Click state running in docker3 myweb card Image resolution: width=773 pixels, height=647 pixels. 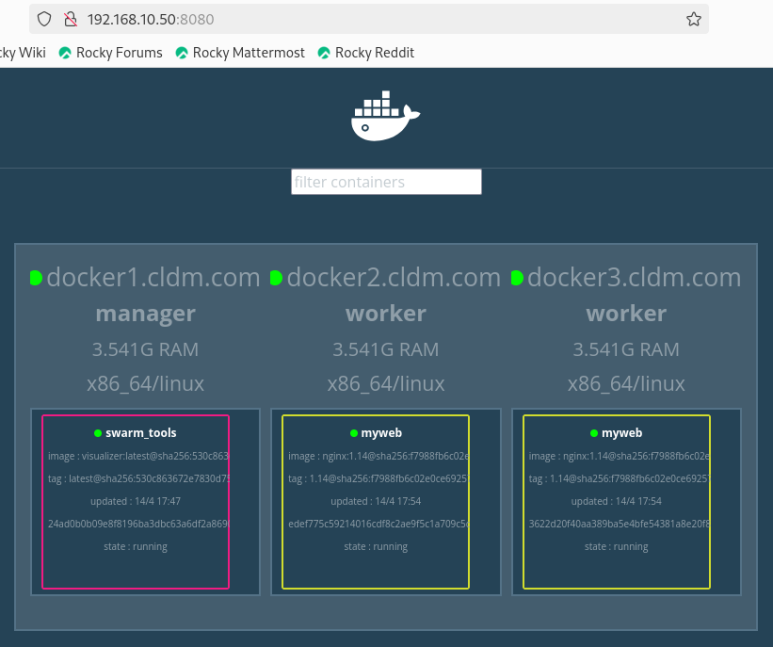616,546
